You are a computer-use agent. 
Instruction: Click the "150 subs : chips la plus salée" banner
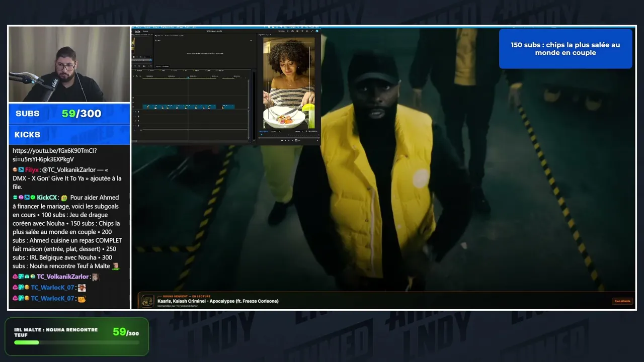point(566,49)
